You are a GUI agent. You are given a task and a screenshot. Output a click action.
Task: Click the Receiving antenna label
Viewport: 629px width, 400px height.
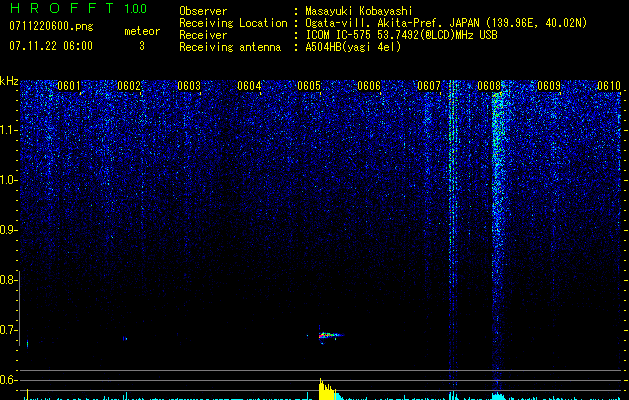point(230,47)
